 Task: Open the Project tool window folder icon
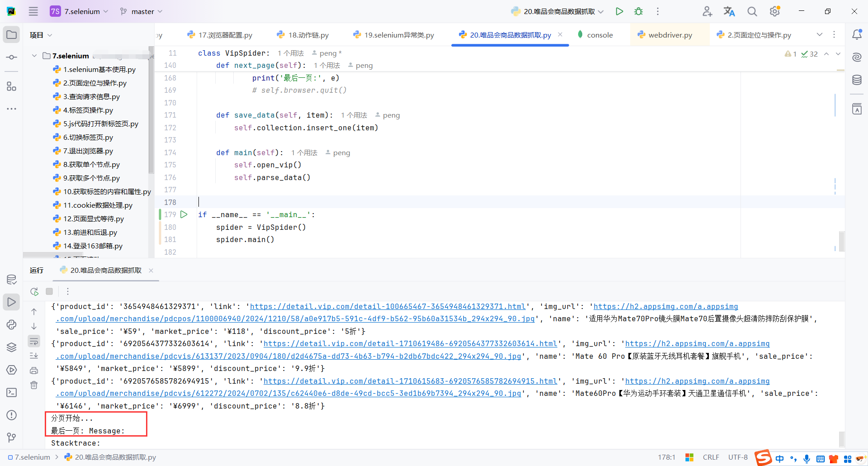coord(12,35)
